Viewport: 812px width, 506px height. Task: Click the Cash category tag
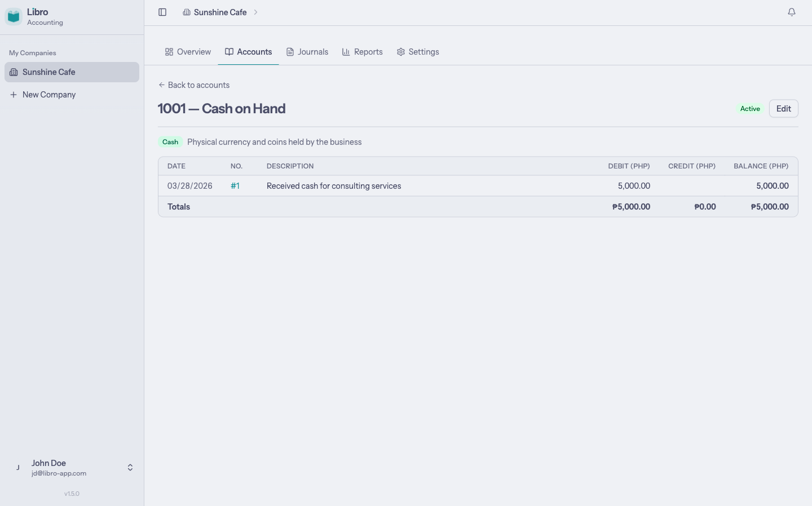[170, 141]
